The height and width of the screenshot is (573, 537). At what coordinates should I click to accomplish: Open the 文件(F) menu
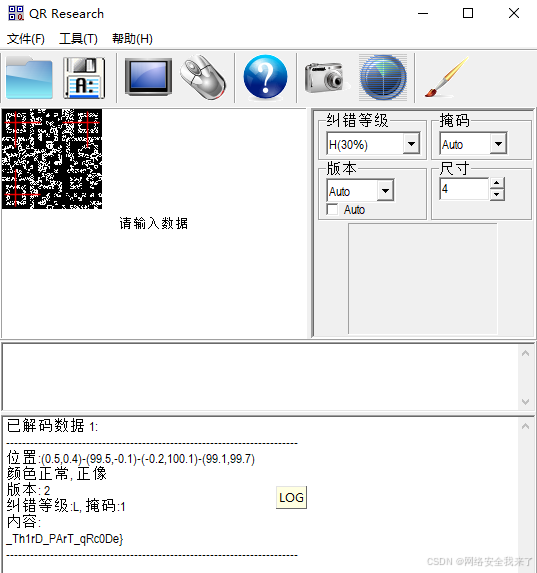pos(26,38)
